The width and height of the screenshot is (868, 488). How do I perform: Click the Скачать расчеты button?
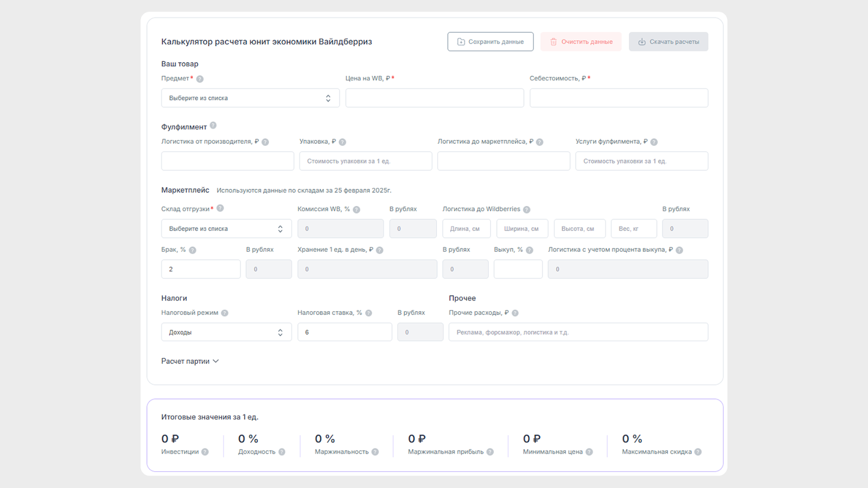[x=668, y=42]
